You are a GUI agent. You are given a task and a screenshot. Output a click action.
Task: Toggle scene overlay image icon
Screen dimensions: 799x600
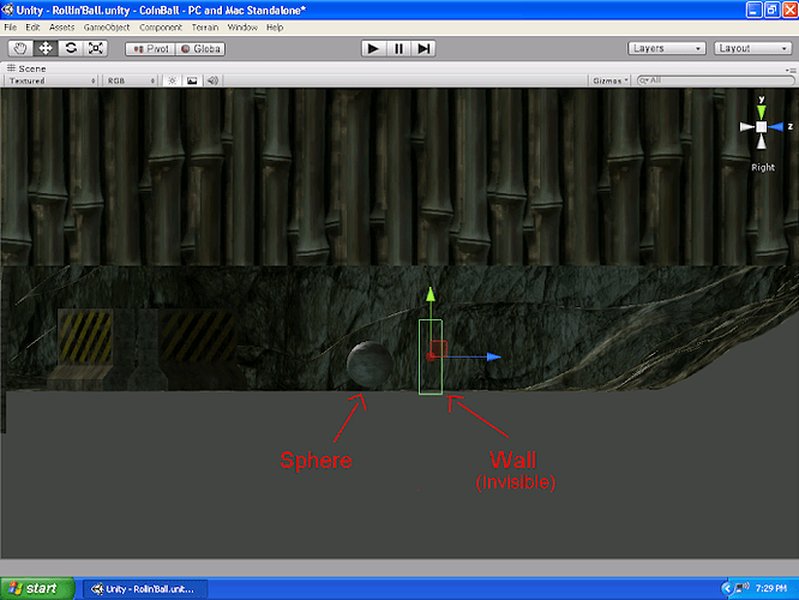pos(192,81)
